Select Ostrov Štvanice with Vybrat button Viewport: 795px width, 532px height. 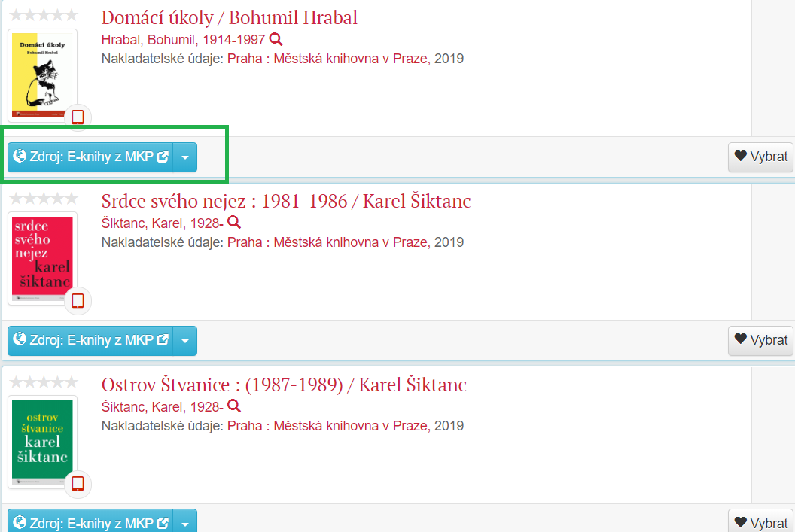(x=760, y=521)
